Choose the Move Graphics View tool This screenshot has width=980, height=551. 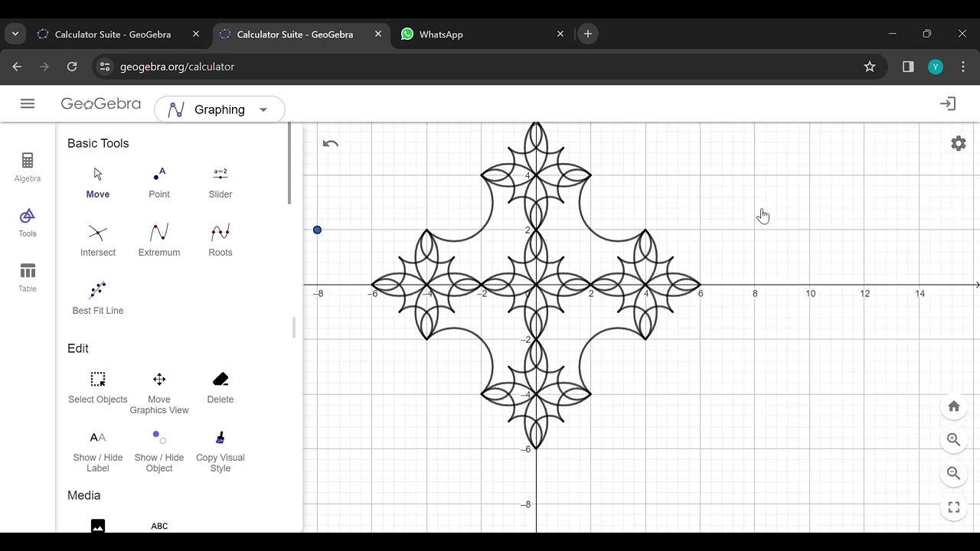pos(159,393)
